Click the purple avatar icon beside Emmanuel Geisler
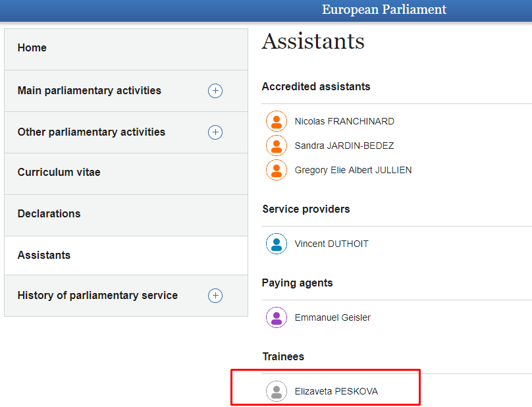 [277, 317]
